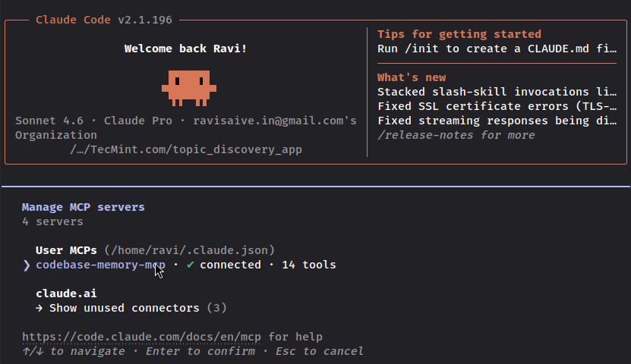
Task: Click the /release-notes for more text
Action: coord(456,135)
